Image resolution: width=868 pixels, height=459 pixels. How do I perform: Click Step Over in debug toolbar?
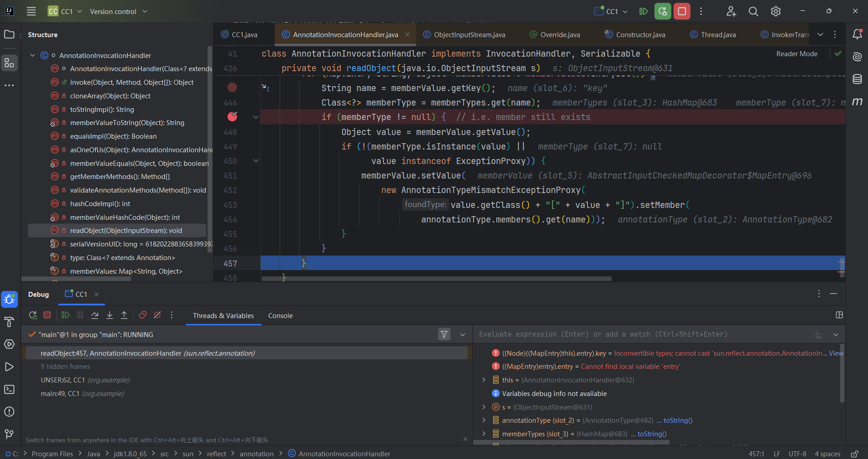pyautogui.click(x=95, y=315)
